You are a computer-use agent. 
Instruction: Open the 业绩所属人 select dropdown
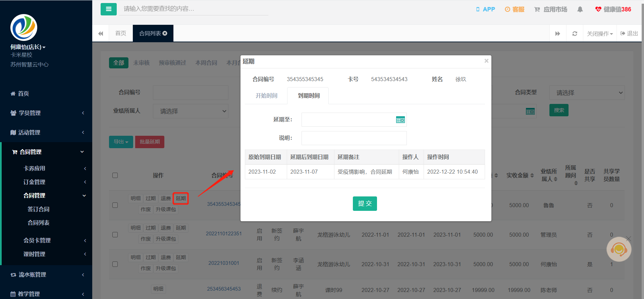coord(191,111)
